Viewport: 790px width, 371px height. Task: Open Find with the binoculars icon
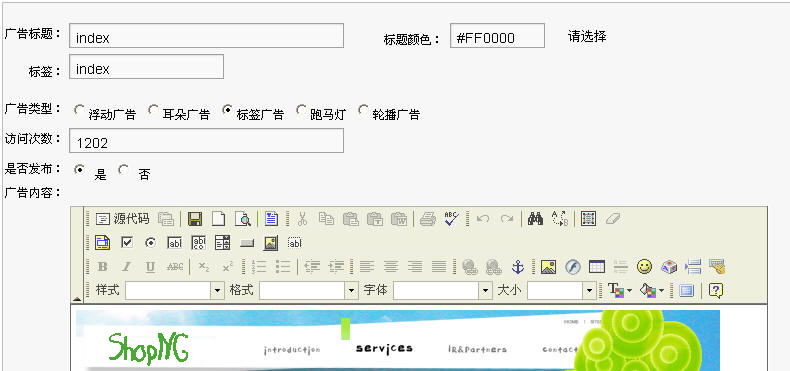pyautogui.click(x=535, y=219)
